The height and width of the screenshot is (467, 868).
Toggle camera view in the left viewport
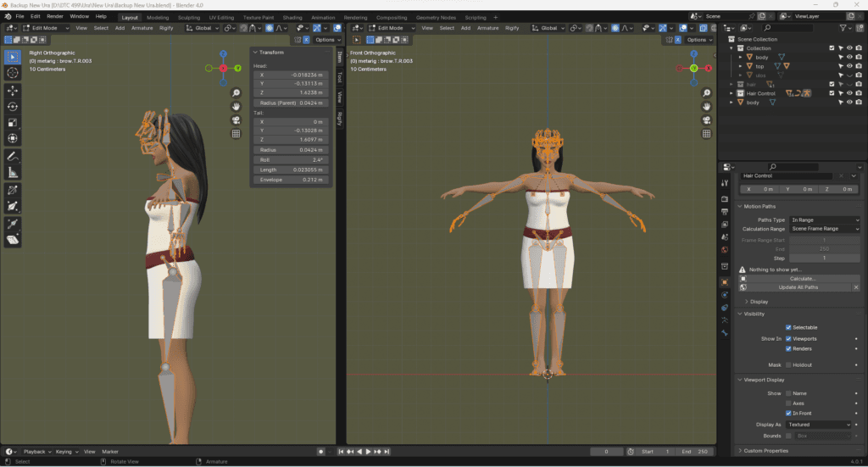pos(236,120)
